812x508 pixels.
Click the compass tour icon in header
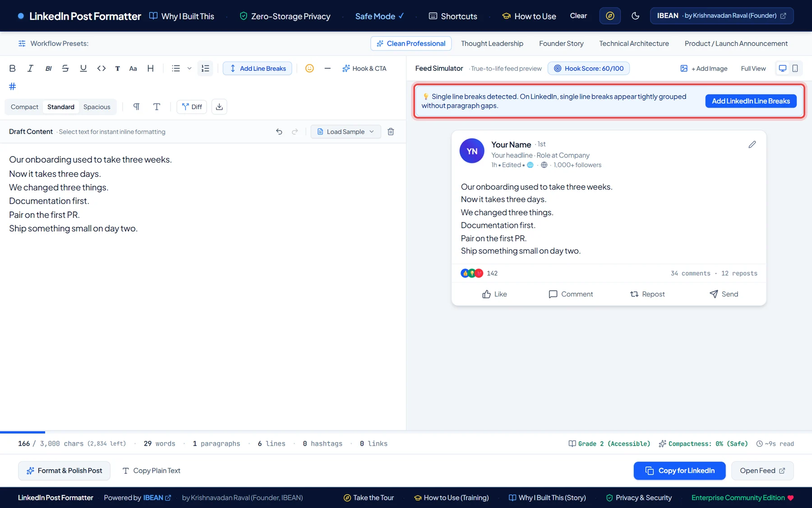(610, 16)
